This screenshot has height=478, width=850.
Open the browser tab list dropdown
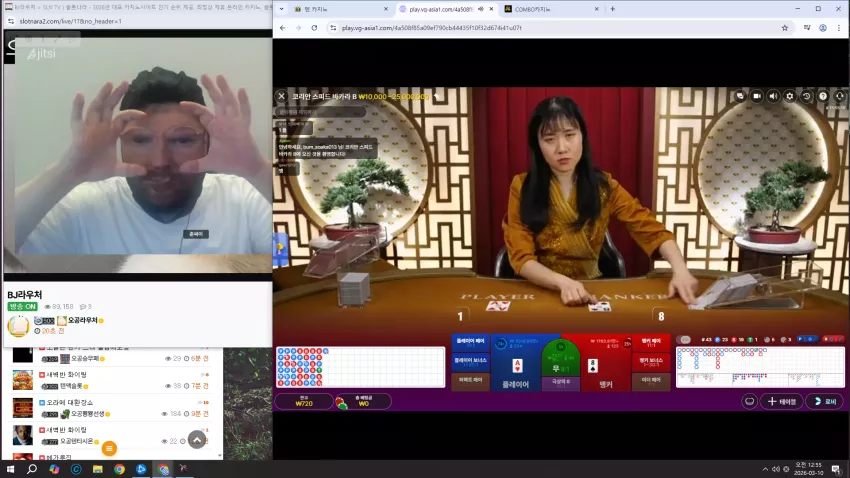point(281,9)
